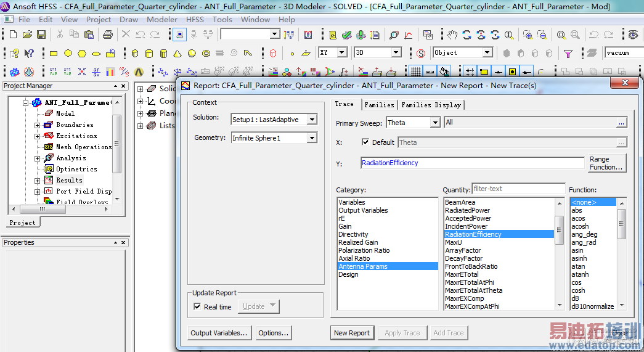
Task: Click the eye visibility icon
Action: click(x=633, y=35)
